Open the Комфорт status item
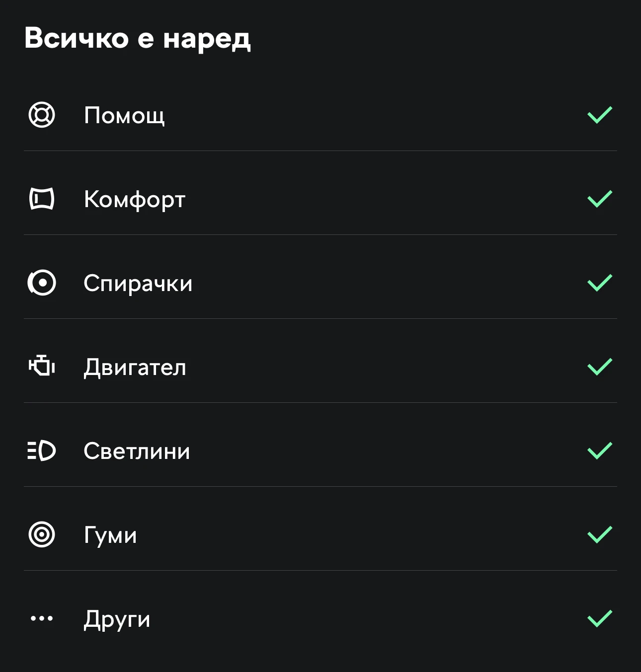This screenshot has width=641, height=672. click(x=135, y=199)
